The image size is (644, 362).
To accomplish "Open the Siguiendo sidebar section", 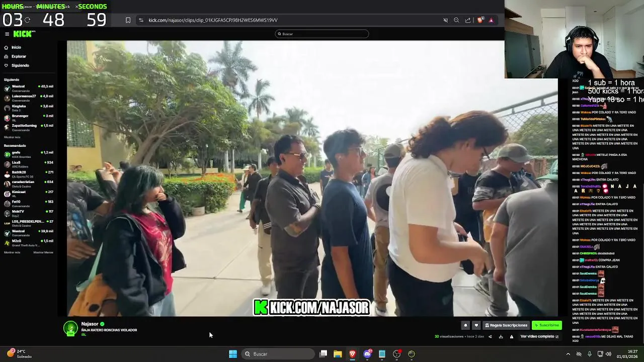I will [x=20, y=65].
